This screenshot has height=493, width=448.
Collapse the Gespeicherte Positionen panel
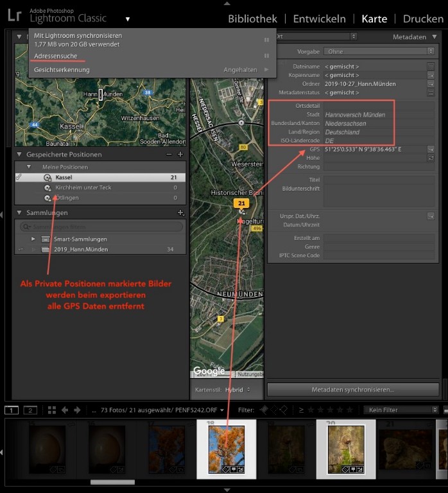pyautogui.click(x=19, y=154)
